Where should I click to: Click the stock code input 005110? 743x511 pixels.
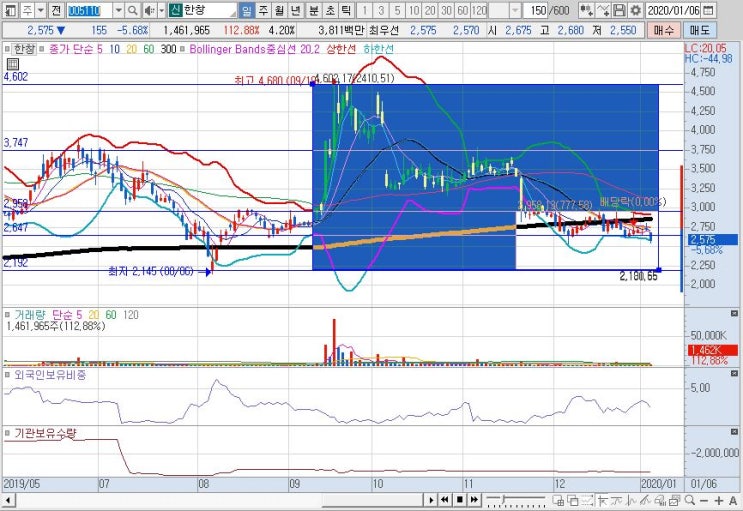click(90, 10)
